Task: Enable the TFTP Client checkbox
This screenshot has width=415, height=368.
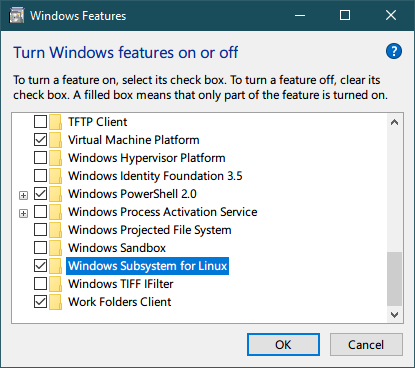Action: [40, 122]
